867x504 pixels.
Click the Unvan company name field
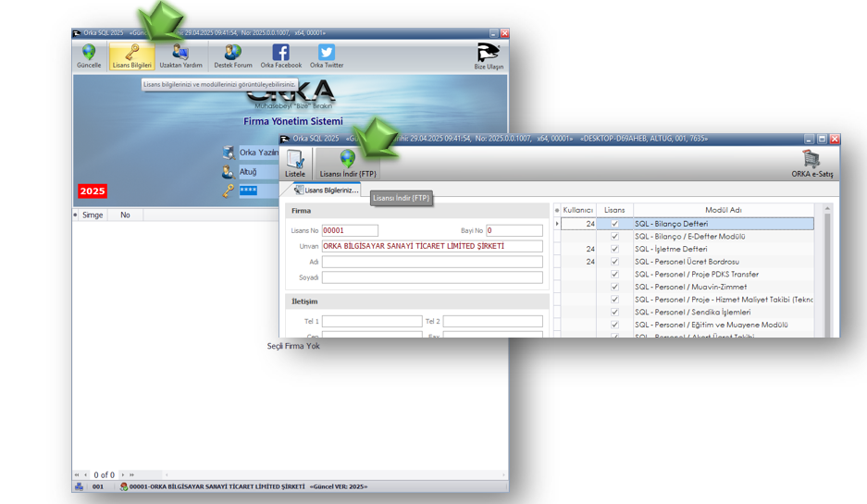[x=431, y=246]
